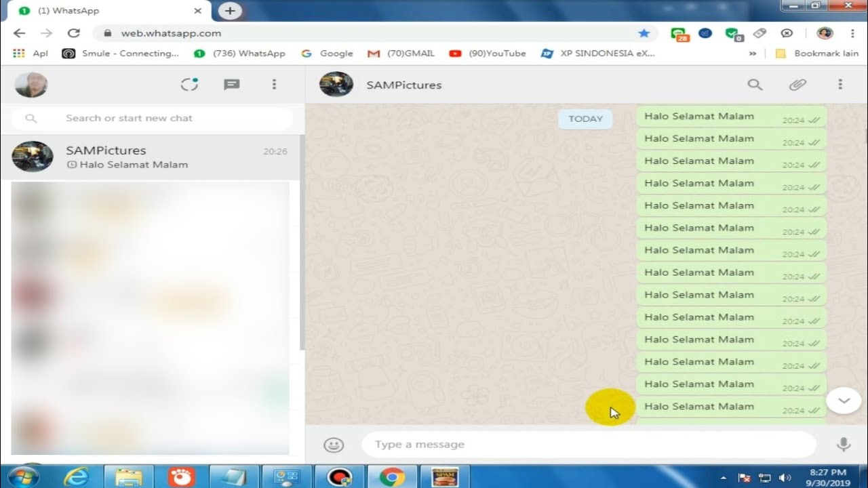Click the green shield extension icon
The height and width of the screenshot is (488, 868).
[733, 34]
